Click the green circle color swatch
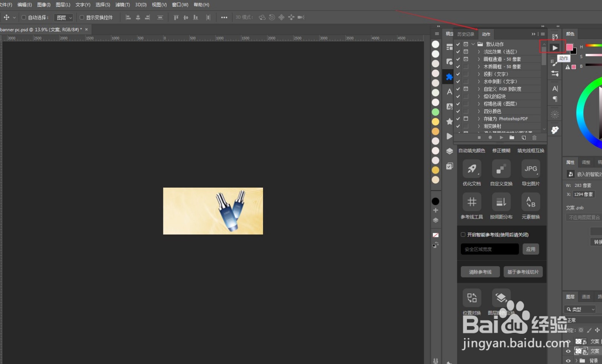602x364 pixels. 435,112
